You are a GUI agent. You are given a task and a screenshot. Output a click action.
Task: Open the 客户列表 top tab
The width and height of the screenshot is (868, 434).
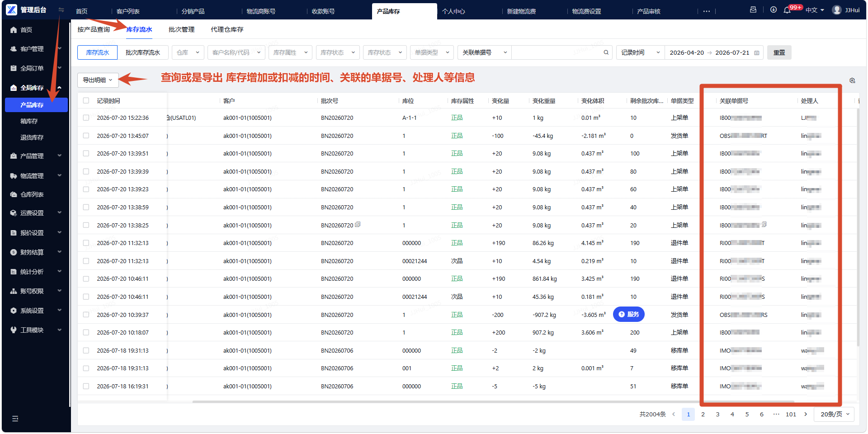[x=128, y=11]
